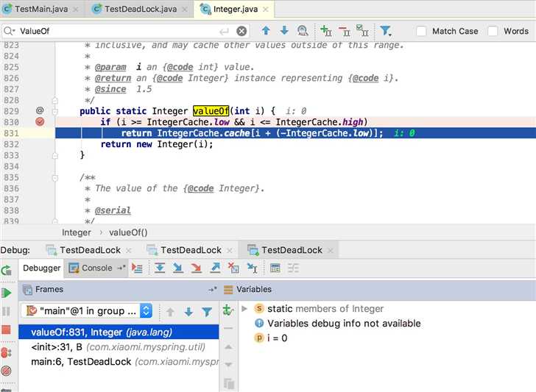
Task: Click View Breakpoints icon
Action: tap(7, 352)
